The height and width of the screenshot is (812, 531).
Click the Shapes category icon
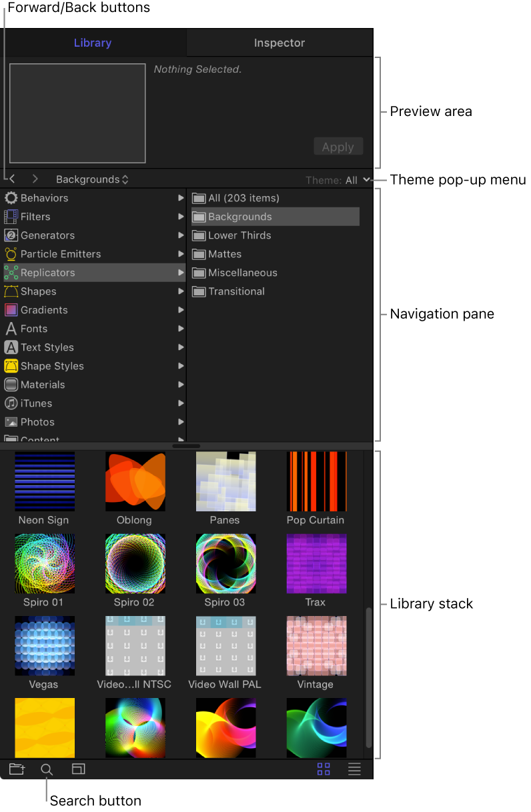11,291
